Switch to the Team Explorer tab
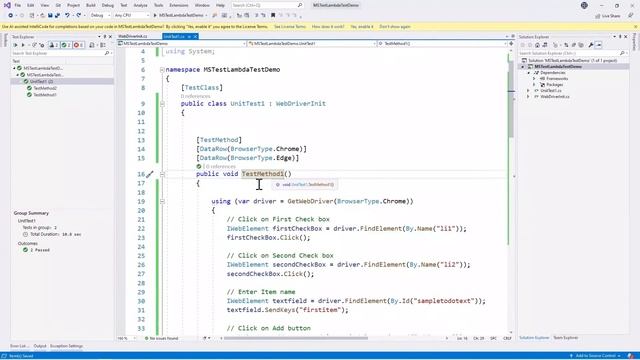The height and width of the screenshot is (360, 640). tap(565, 338)
